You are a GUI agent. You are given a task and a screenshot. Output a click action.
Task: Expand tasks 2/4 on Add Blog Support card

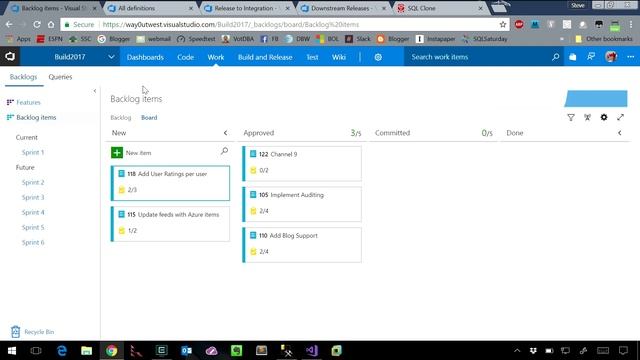pyautogui.click(x=259, y=251)
